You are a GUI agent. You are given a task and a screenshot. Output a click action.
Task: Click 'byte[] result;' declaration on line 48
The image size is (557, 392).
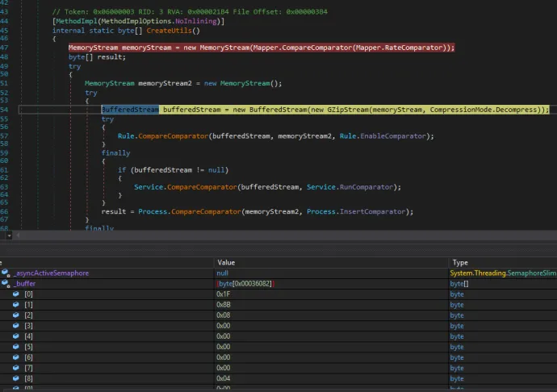coord(97,57)
